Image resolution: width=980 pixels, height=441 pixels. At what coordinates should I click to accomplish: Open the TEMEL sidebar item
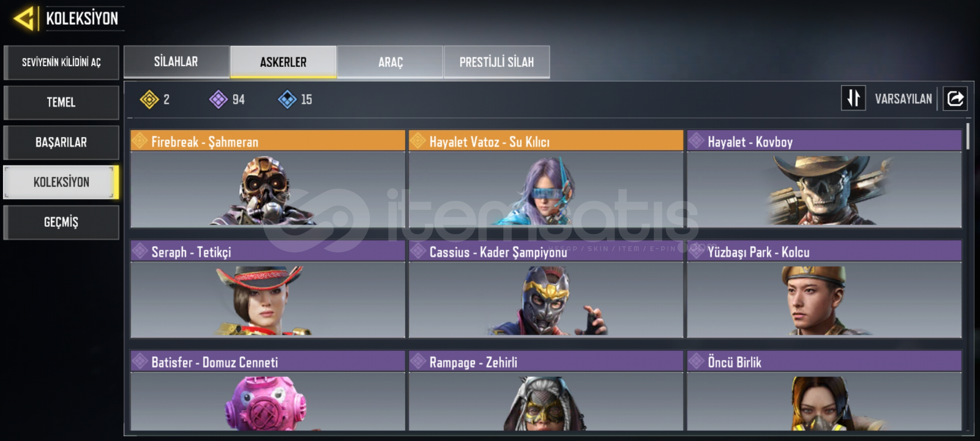click(x=61, y=102)
